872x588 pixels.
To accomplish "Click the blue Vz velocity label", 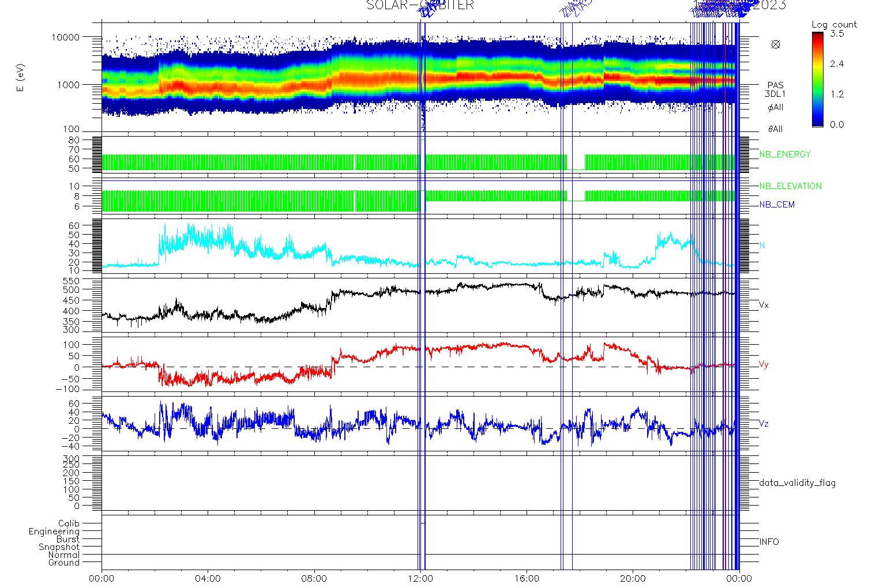I will pos(764,424).
